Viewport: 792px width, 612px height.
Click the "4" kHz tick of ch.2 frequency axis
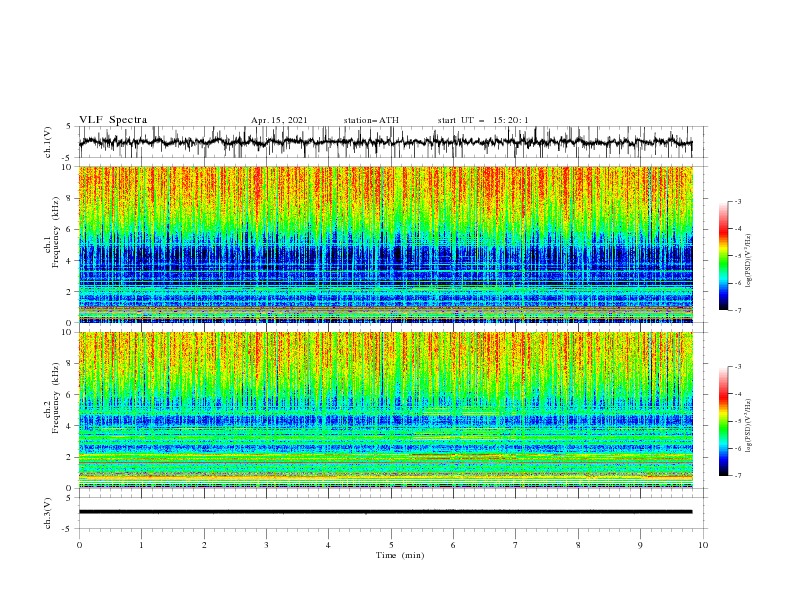point(71,426)
